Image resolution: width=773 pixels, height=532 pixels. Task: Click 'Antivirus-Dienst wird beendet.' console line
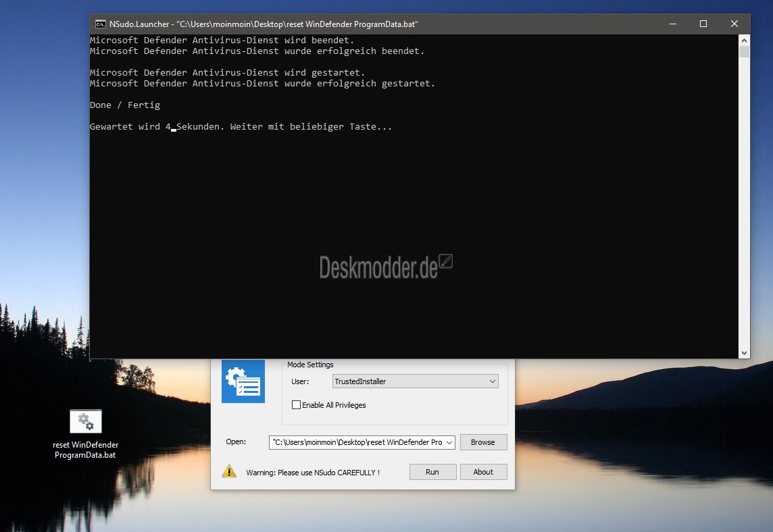(222, 40)
